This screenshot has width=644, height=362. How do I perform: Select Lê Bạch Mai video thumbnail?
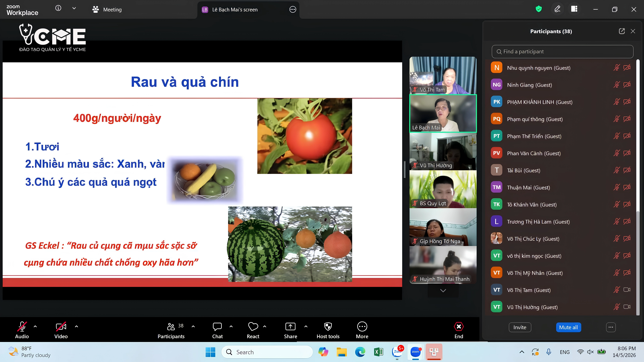[x=443, y=113]
